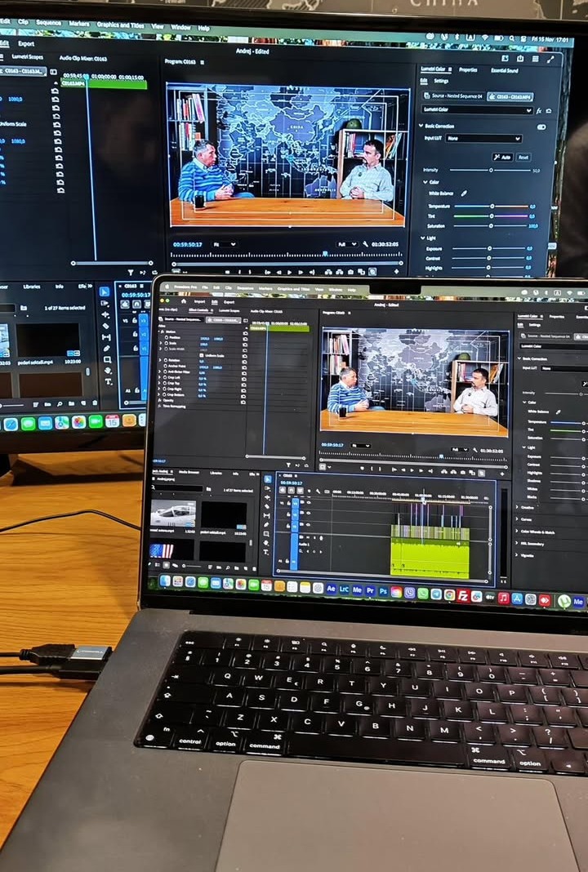Image resolution: width=588 pixels, height=872 pixels.
Task: Select the Type tool on external monitor
Action: 108,381
